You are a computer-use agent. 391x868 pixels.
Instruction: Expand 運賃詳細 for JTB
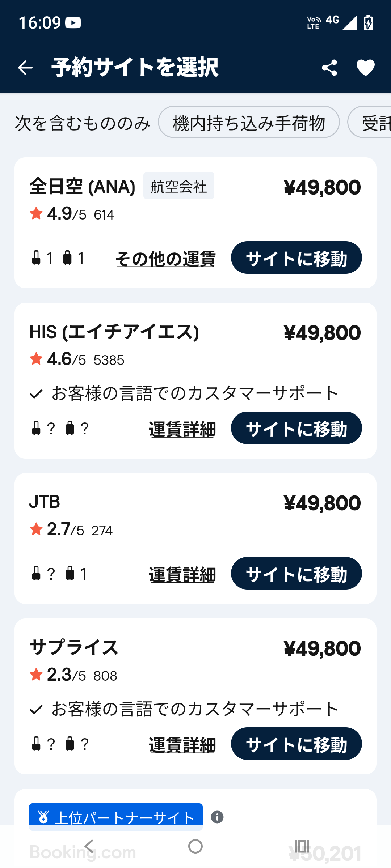182,574
